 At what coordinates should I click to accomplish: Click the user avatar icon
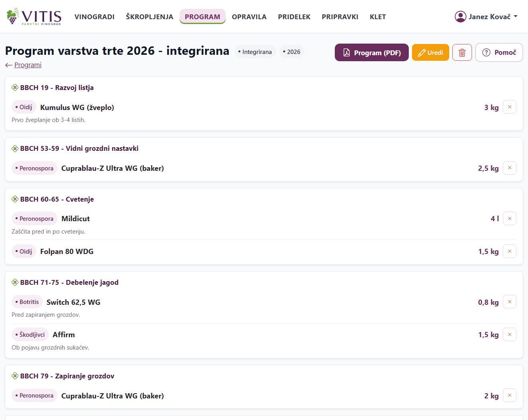pos(460,16)
